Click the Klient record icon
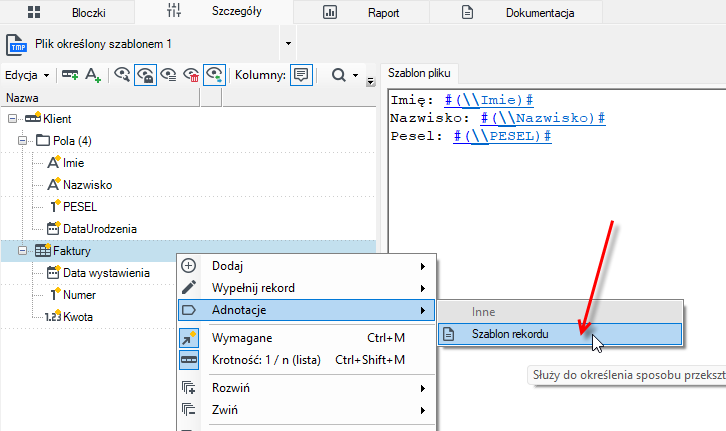Viewport: 726px width, 431px height. click(x=33, y=118)
